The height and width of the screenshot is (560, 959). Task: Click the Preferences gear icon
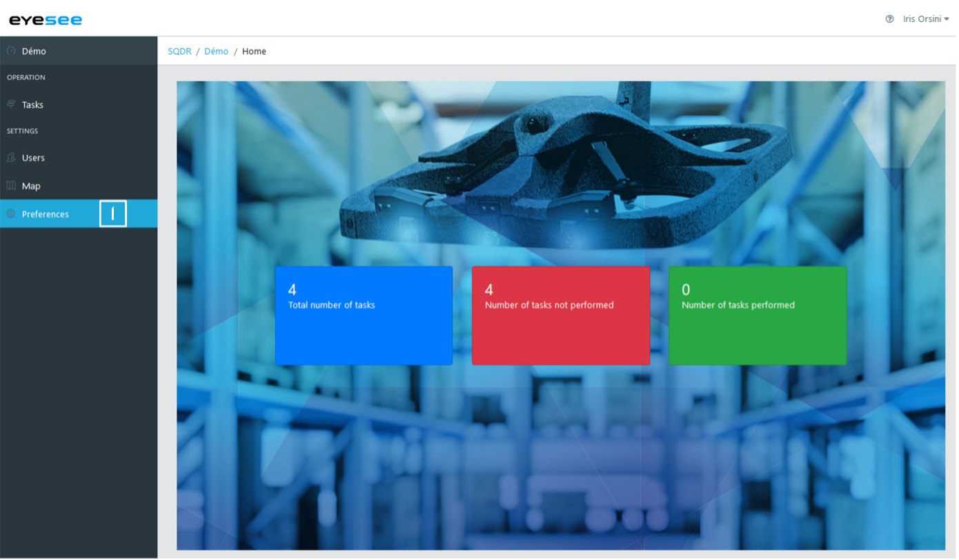[11, 214]
